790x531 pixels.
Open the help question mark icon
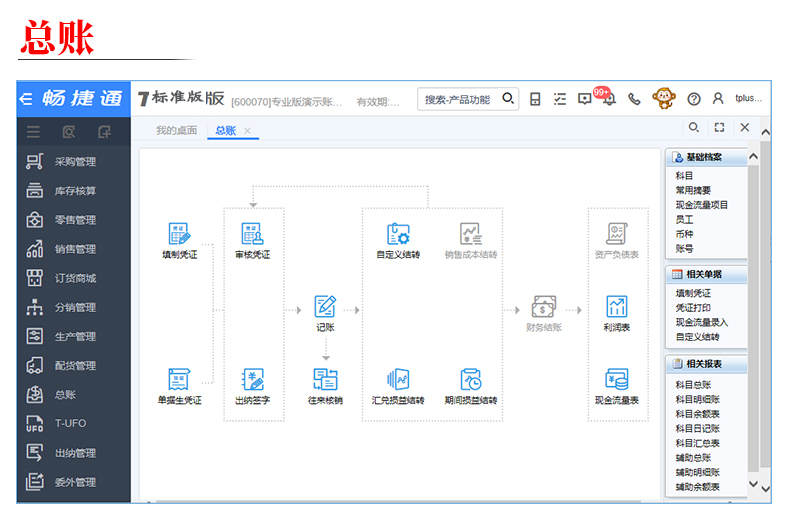pos(694,99)
